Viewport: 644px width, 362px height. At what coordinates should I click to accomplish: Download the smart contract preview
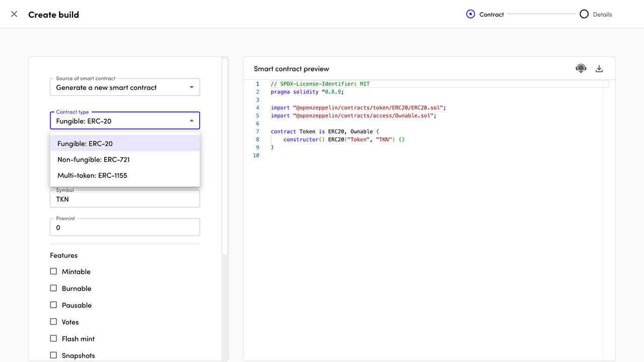(599, 69)
